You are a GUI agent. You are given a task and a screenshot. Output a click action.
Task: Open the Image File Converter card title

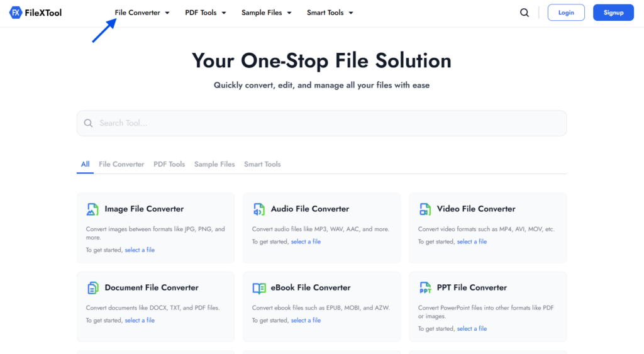(144, 209)
